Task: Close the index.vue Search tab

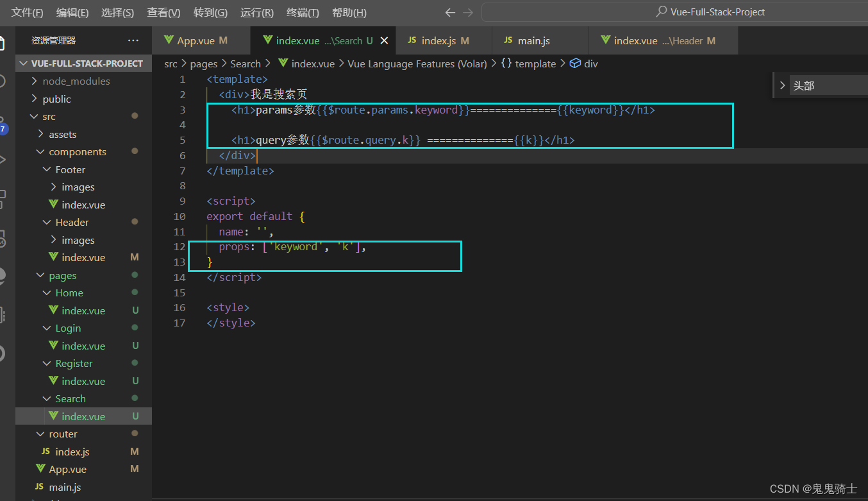Action: (384, 40)
